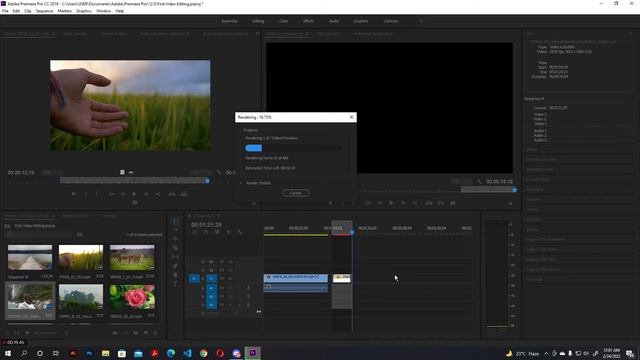Viewport: 640px width, 360px height.
Task: Open the Window menu
Action: pos(103,11)
